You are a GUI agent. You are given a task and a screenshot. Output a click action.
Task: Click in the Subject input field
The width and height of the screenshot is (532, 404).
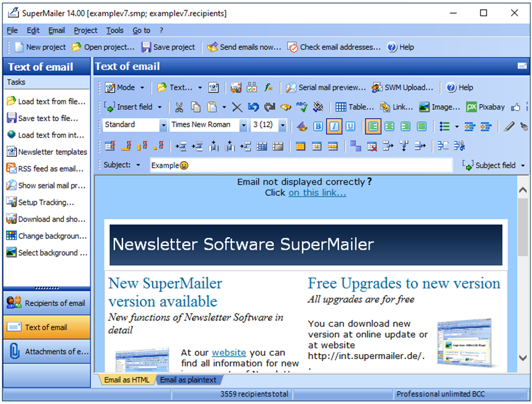tap(301, 165)
